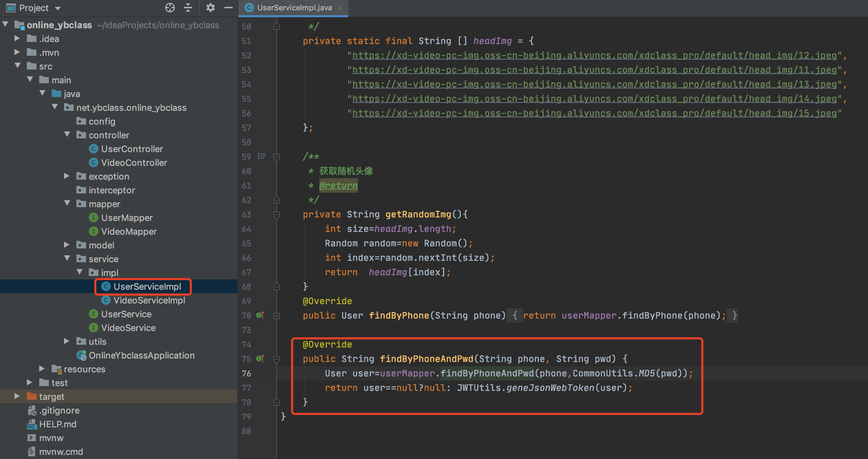This screenshot has width=868, height=459.
Task: Open VideoController class icon
Action: [93, 162]
